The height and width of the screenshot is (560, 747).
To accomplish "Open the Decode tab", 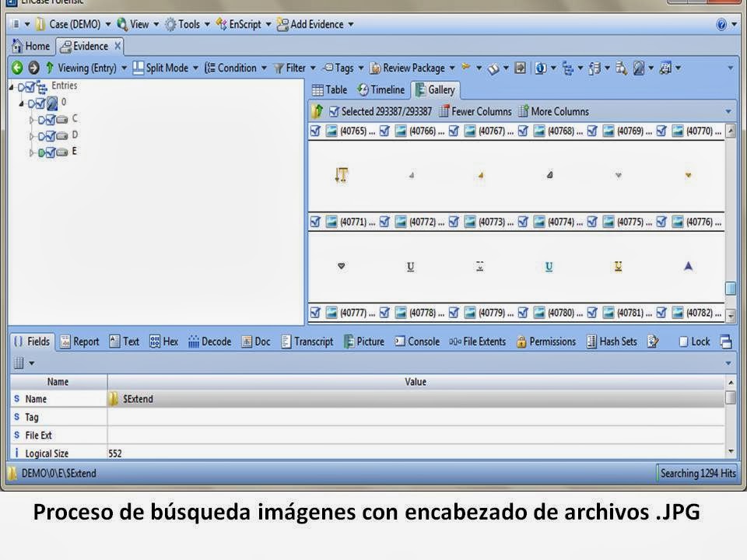I will coord(209,341).
